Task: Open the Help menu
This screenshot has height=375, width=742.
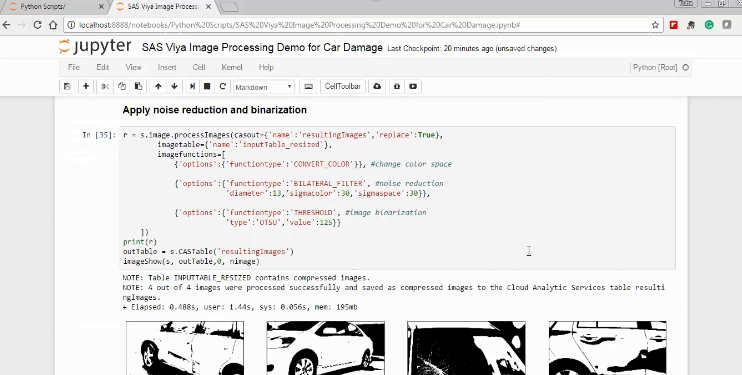Action: tap(266, 67)
